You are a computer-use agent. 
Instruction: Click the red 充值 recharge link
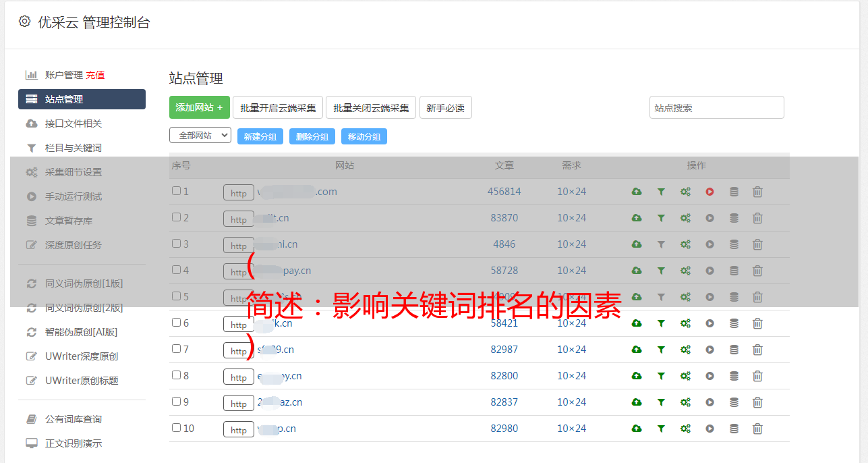[95, 75]
